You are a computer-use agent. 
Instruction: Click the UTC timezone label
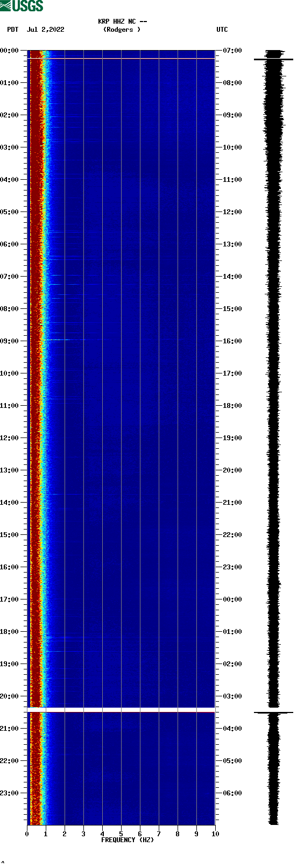222,30
